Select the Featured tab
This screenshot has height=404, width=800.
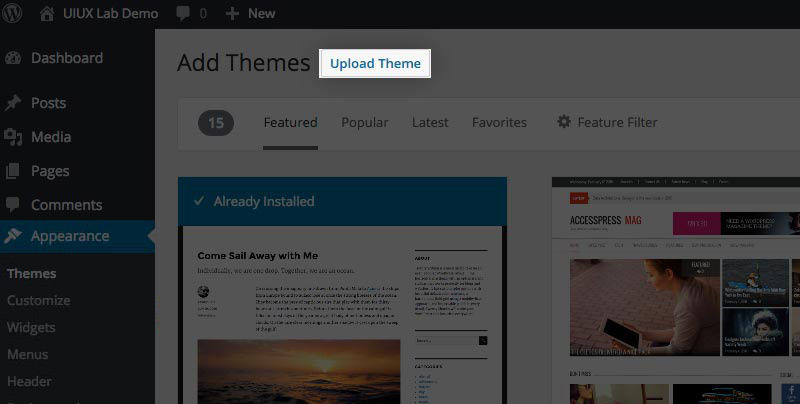(x=290, y=122)
